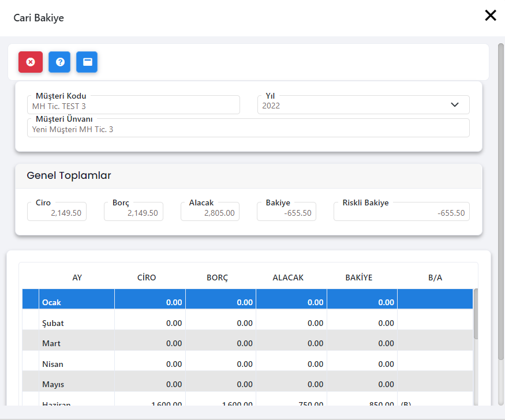Click the B/A column header
The width and height of the screenshot is (505, 420).
pos(435,277)
